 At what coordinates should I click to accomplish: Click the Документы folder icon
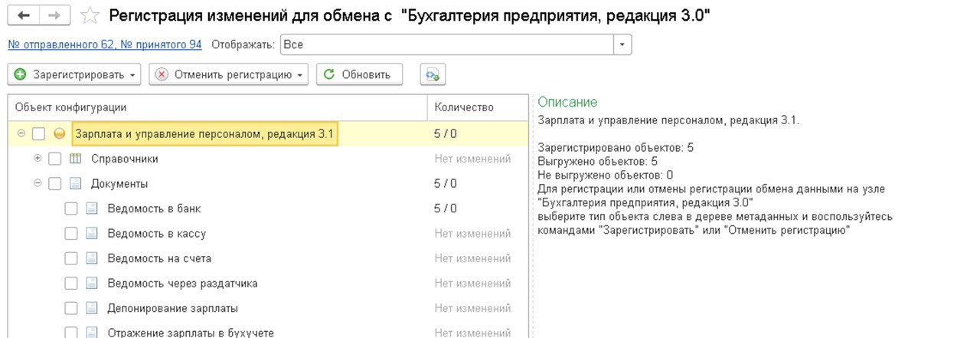(75, 184)
